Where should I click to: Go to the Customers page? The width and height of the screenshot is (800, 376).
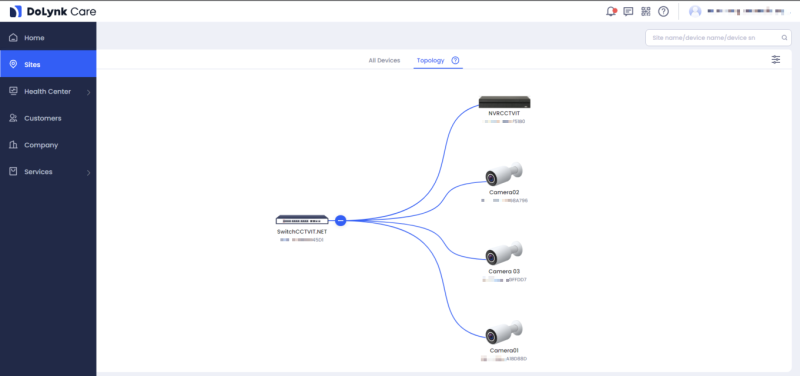coord(48,118)
